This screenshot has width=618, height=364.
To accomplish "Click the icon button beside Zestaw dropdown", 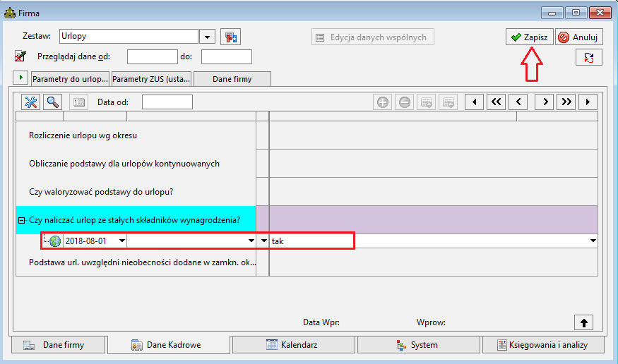I will (230, 37).
